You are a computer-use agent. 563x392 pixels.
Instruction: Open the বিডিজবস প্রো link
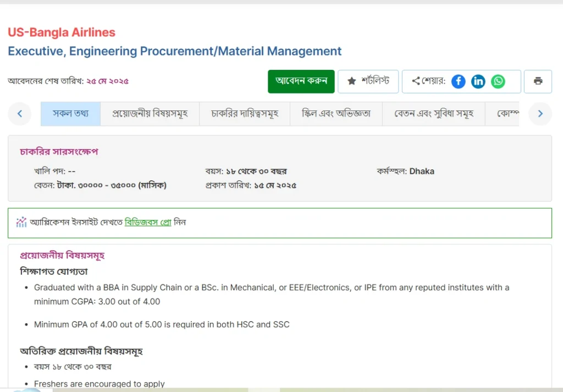[148, 223]
